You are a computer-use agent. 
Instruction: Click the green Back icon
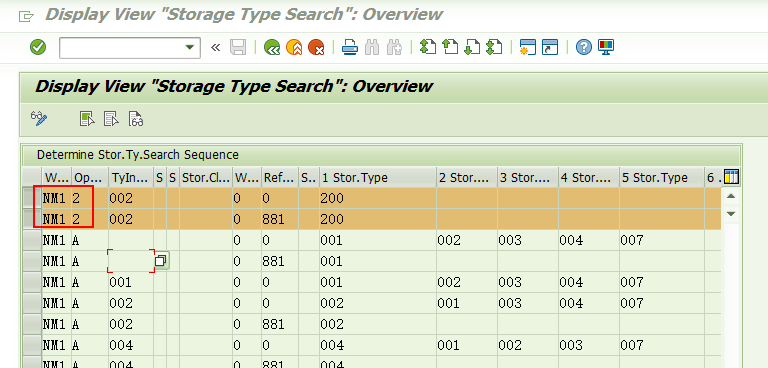click(x=272, y=48)
